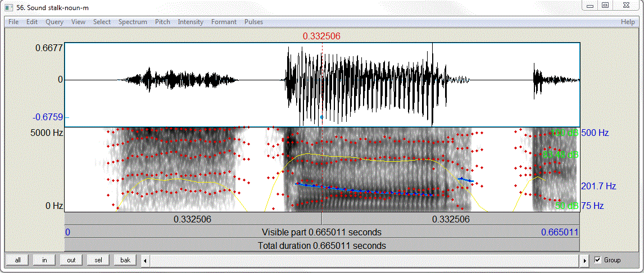Image resolution: width=644 pixels, height=273 pixels.
Task: Click the blue cursor dot in waveform
Action: tap(321, 117)
